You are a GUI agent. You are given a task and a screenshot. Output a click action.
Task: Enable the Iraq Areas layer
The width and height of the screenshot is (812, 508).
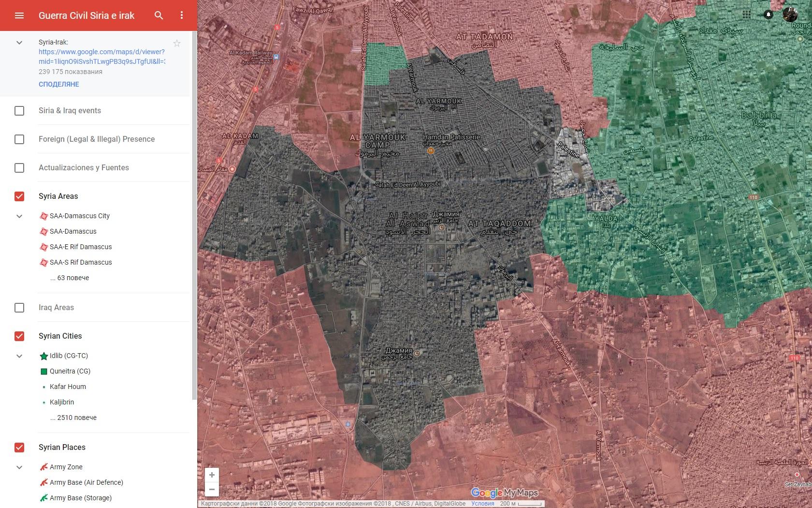click(19, 308)
